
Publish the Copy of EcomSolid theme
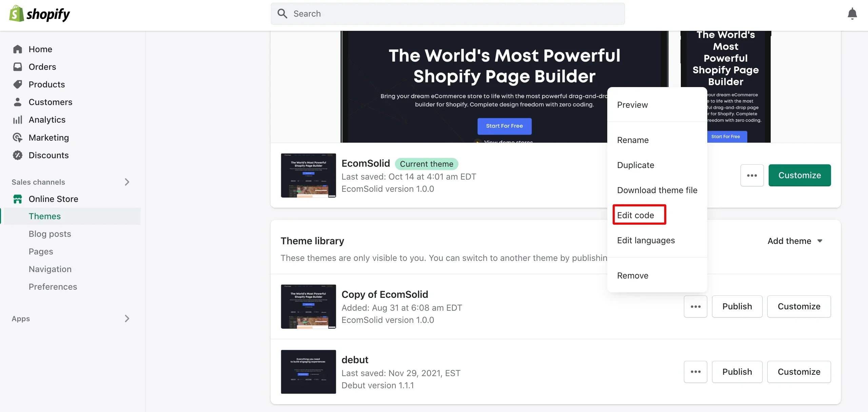coord(737,306)
